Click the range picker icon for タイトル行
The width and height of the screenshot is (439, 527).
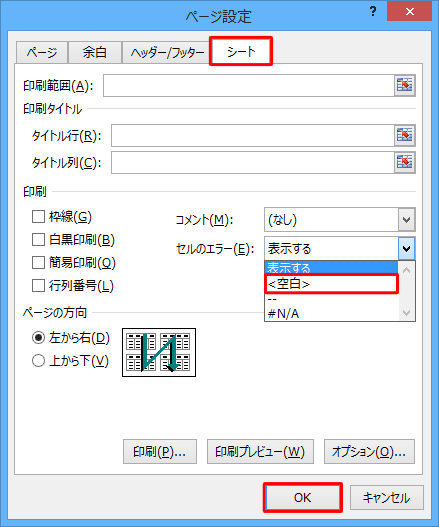pos(405,135)
